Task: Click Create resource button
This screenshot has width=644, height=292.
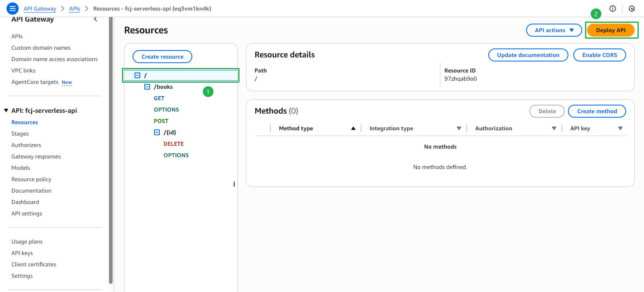Action: [x=162, y=57]
